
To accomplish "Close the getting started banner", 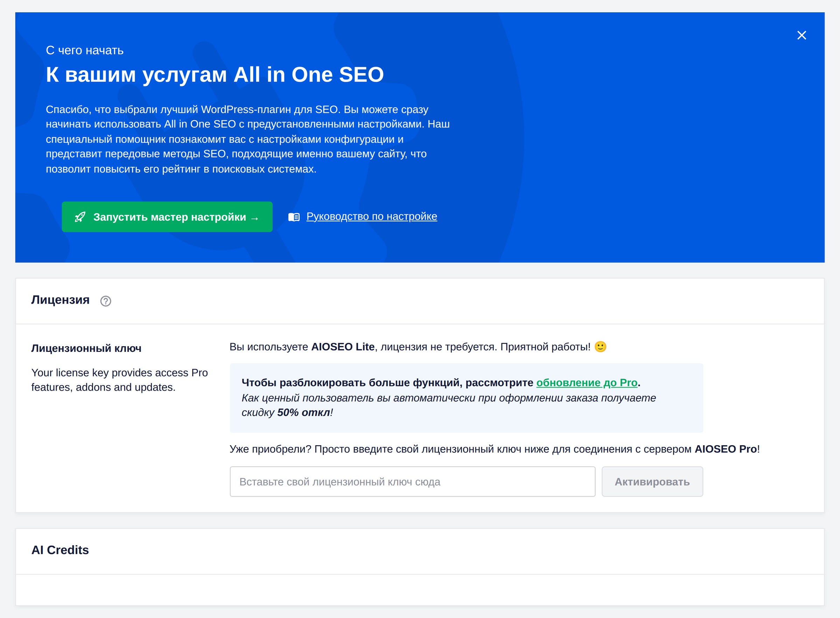I will 801,35.
